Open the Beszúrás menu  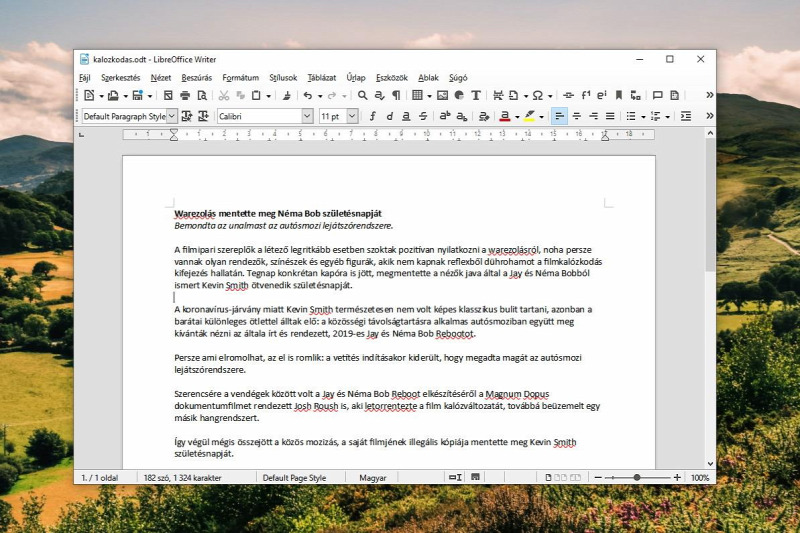tap(196, 78)
